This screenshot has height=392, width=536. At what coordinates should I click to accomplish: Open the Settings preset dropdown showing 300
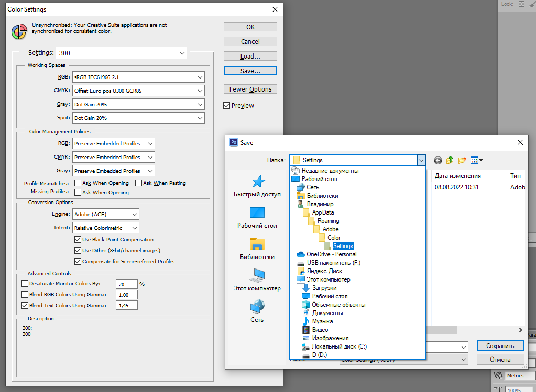tap(122, 53)
